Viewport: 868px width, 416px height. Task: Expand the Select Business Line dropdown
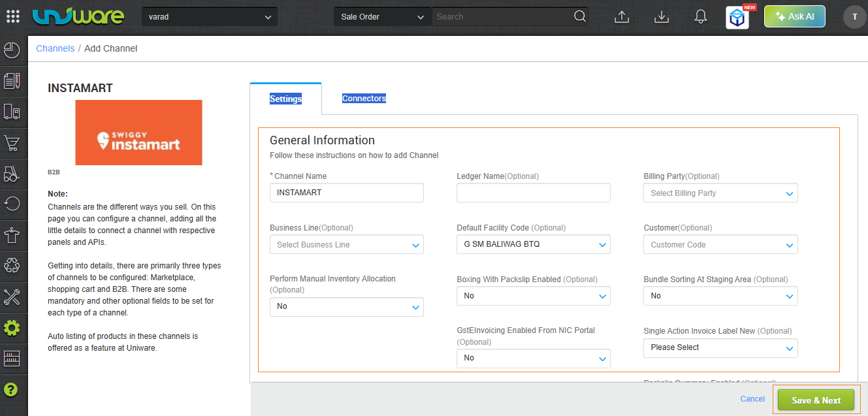coord(347,245)
